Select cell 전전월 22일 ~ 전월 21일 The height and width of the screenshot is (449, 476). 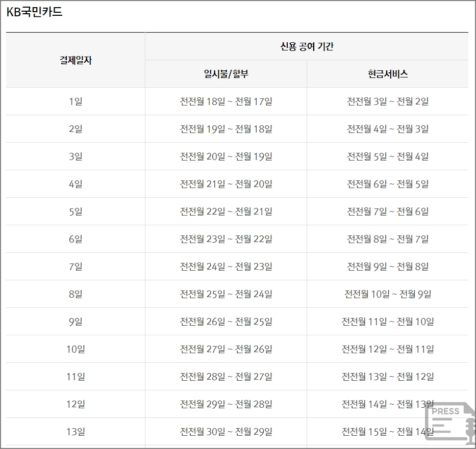pyautogui.click(x=226, y=212)
